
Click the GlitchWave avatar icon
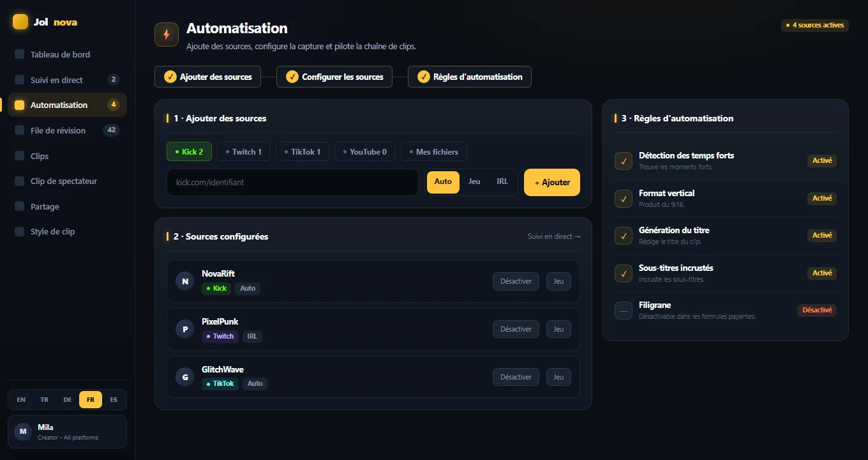185,377
